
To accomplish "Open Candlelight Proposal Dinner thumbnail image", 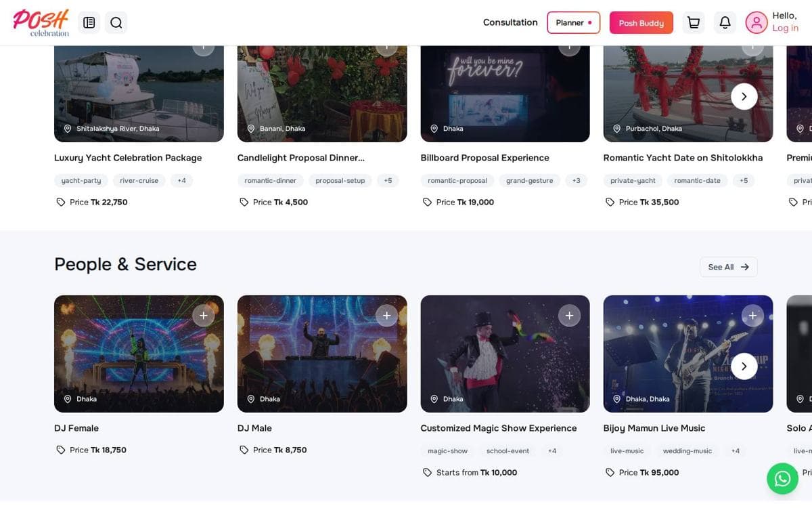I will tap(322, 93).
